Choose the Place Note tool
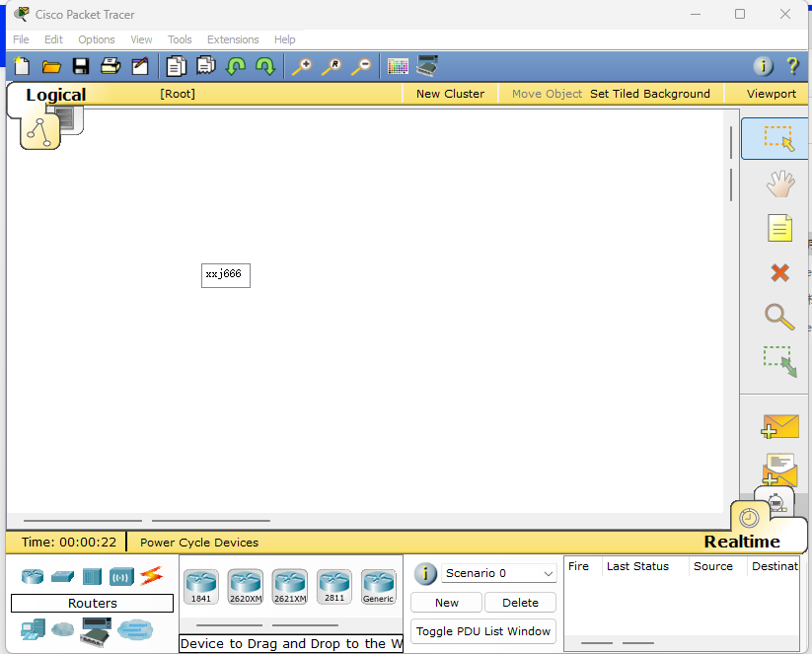Screen dimensions: 812x654 click(779, 228)
